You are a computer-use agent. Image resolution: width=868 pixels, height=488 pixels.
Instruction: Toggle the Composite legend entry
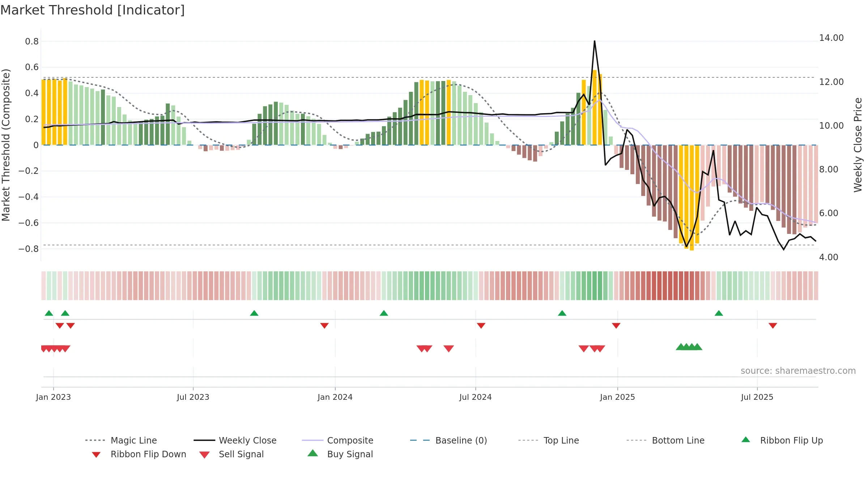pyautogui.click(x=337, y=440)
